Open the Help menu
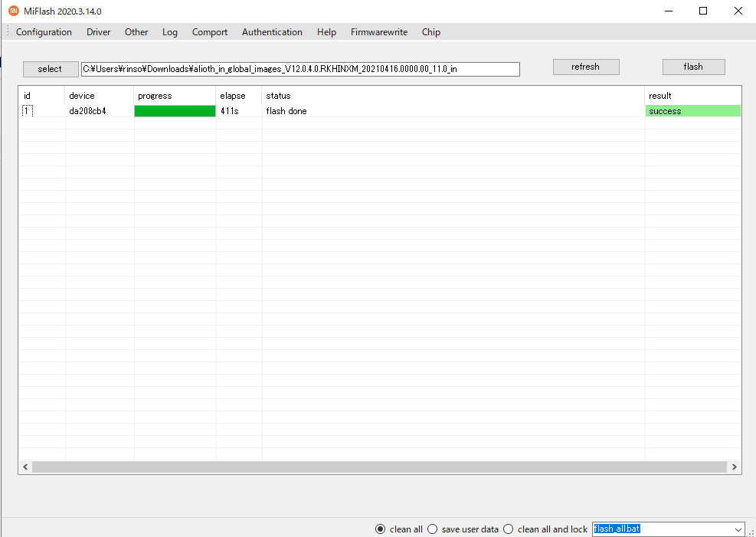The width and height of the screenshot is (756, 537). (x=326, y=32)
